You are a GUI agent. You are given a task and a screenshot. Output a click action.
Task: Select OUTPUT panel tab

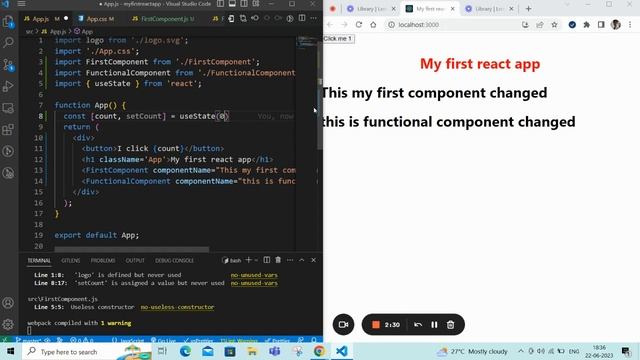[135, 260]
